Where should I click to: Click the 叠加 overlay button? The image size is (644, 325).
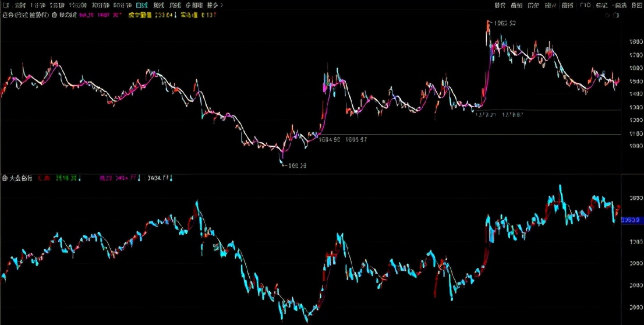[x=516, y=5]
